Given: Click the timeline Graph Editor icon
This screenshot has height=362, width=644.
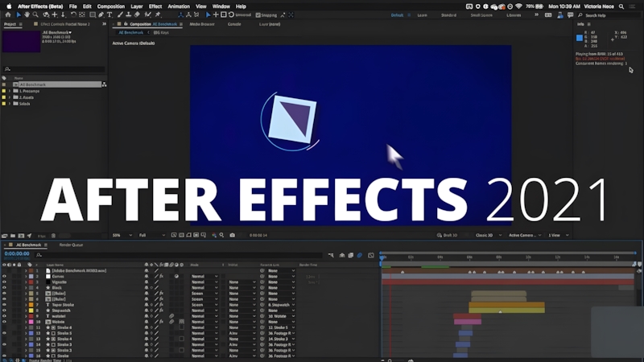Looking at the screenshot, I should coord(371,255).
